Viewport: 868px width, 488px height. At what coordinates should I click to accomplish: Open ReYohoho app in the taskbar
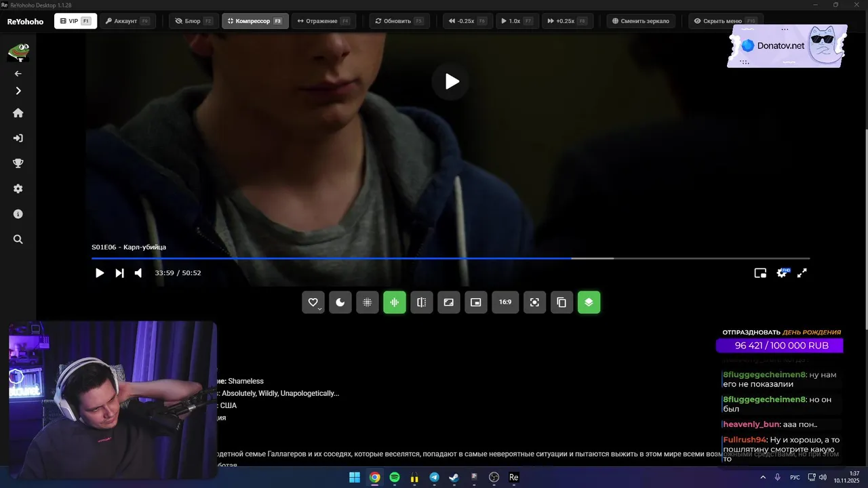click(x=513, y=478)
